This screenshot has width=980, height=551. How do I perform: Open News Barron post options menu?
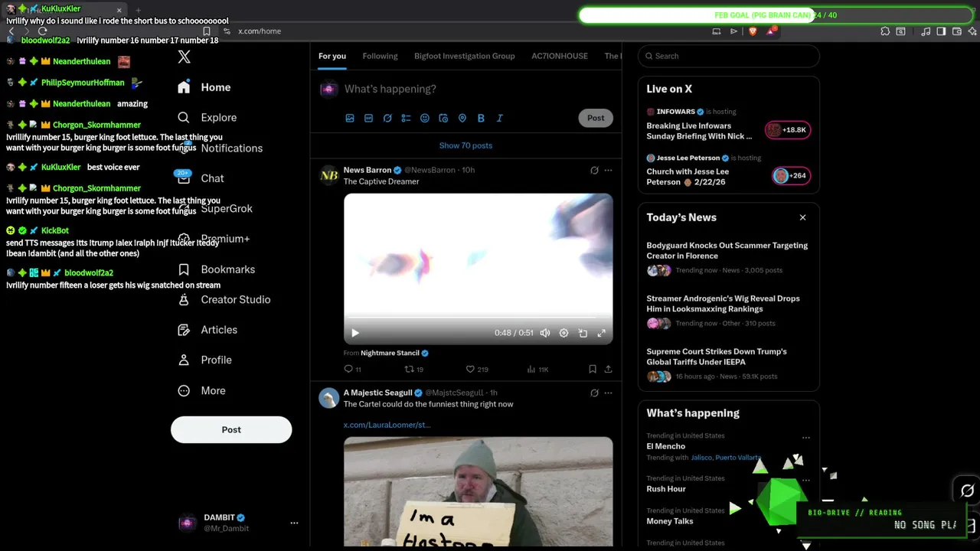coord(609,170)
